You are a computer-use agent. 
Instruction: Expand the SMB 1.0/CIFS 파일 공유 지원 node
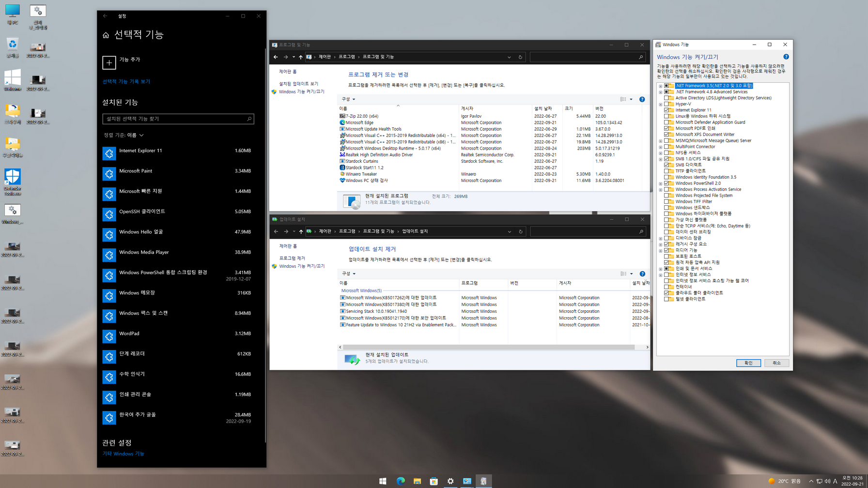coord(661,159)
